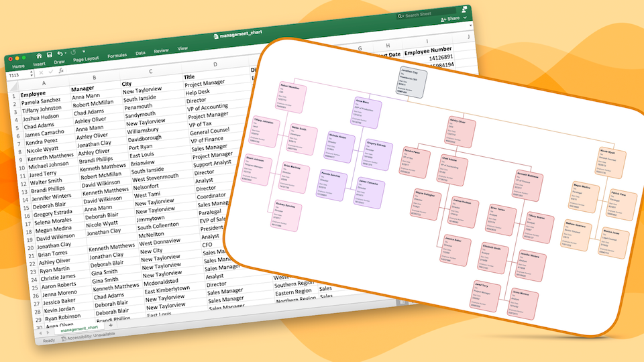Image resolution: width=644 pixels, height=362 pixels.
Task: Open the Review ribbon tab
Action: (x=161, y=51)
